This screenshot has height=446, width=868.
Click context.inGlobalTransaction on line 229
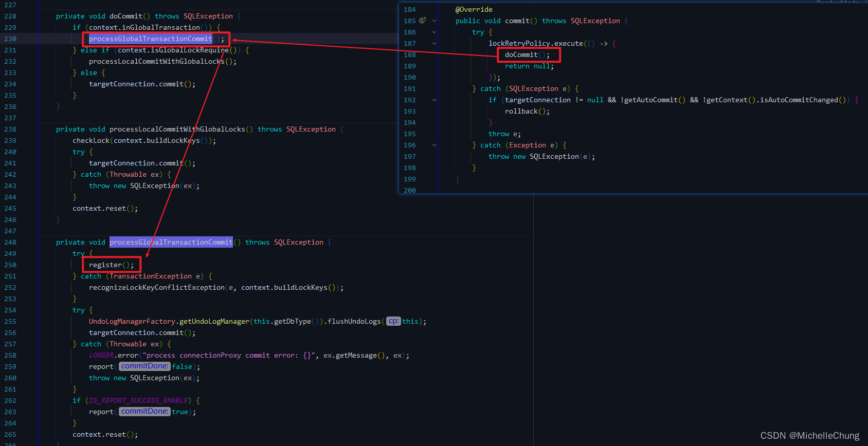(x=144, y=28)
